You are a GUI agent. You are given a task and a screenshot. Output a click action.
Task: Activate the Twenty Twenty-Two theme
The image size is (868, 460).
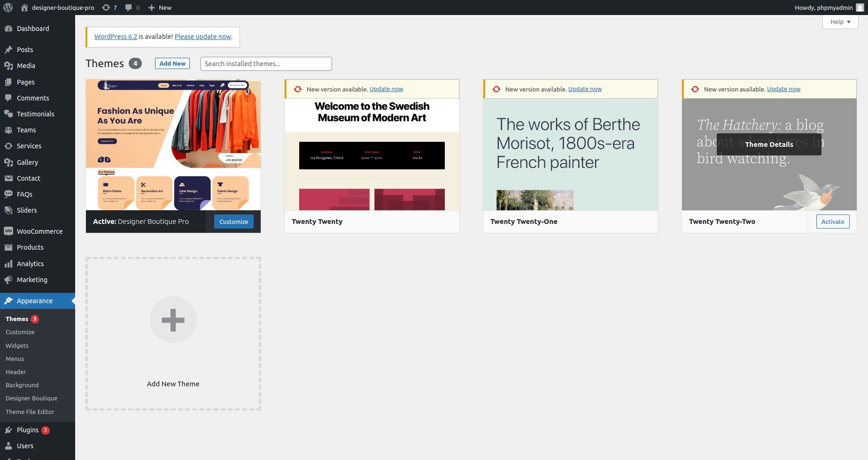pyautogui.click(x=833, y=222)
